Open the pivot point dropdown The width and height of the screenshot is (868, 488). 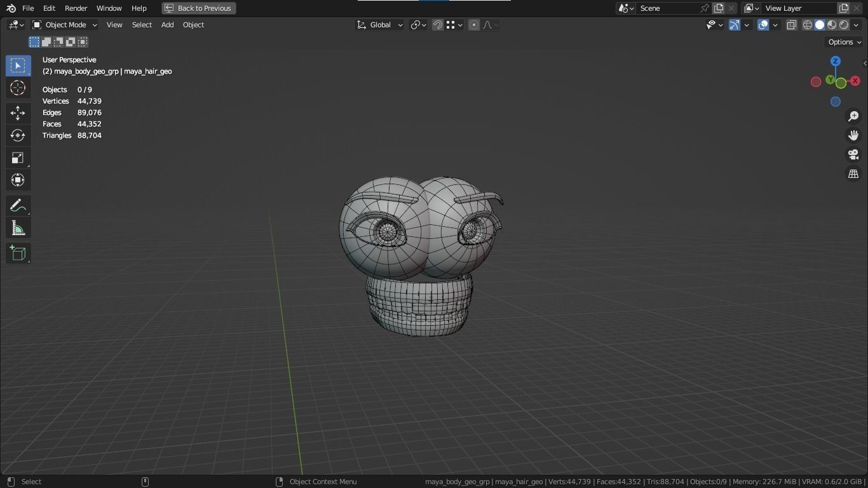(x=419, y=25)
